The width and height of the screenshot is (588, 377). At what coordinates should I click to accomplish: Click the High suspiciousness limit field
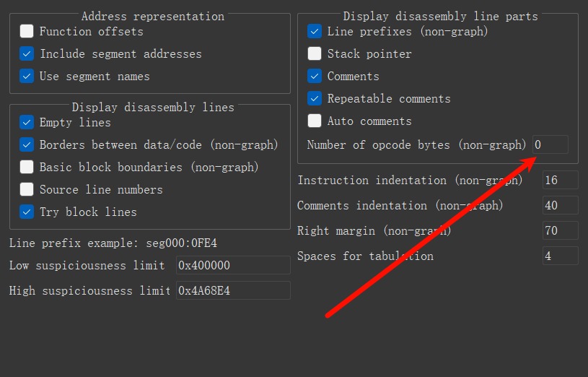[233, 290]
